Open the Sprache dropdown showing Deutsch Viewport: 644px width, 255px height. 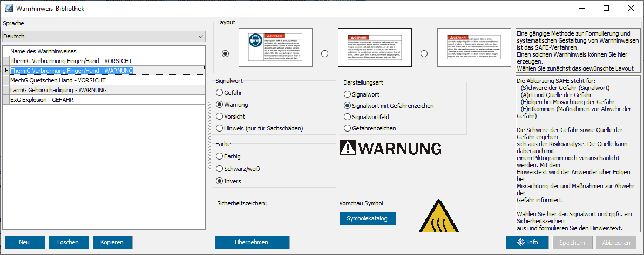point(104,36)
